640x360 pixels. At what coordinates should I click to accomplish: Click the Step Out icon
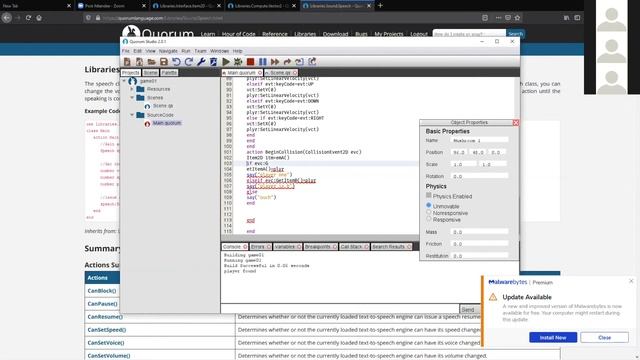click(x=312, y=62)
